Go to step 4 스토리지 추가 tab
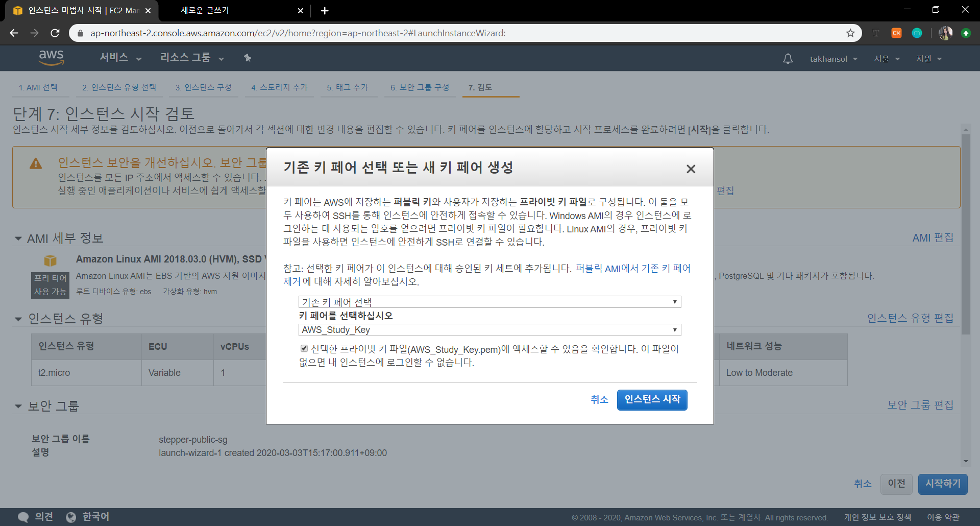980x526 pixels. [280, 87]
